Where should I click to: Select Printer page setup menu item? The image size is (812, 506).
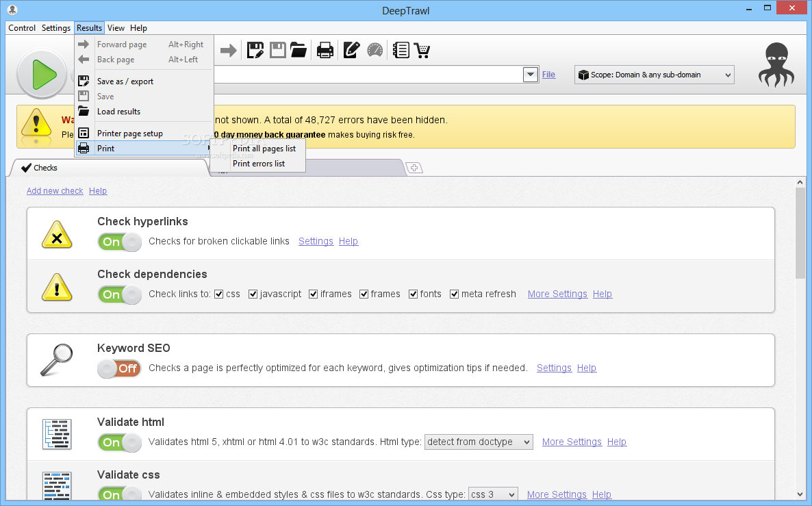[144, 134]
